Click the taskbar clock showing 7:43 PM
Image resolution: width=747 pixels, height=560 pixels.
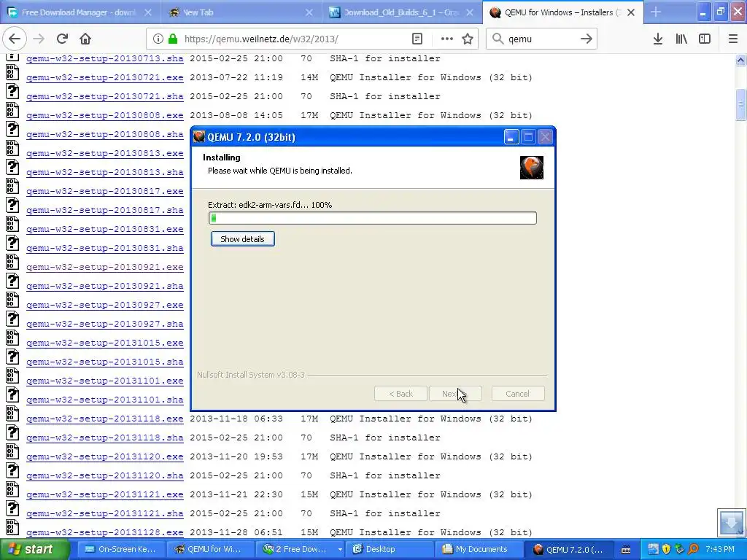[720, 550]
